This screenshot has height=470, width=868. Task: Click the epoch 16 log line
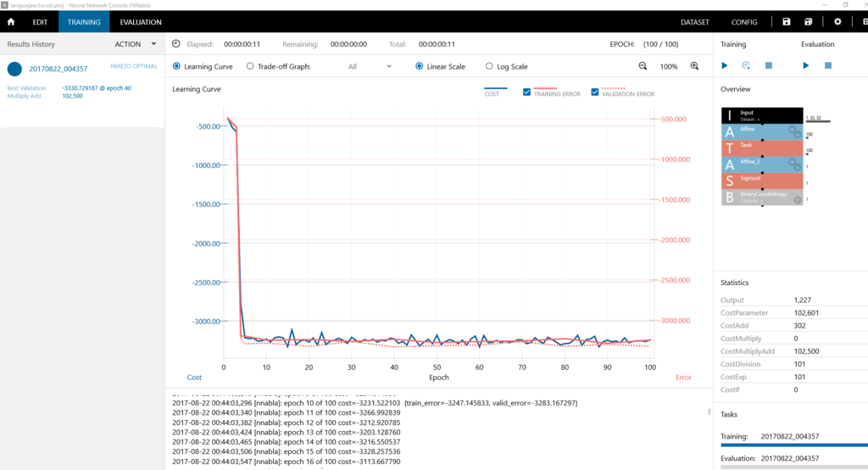click(287, 462)
